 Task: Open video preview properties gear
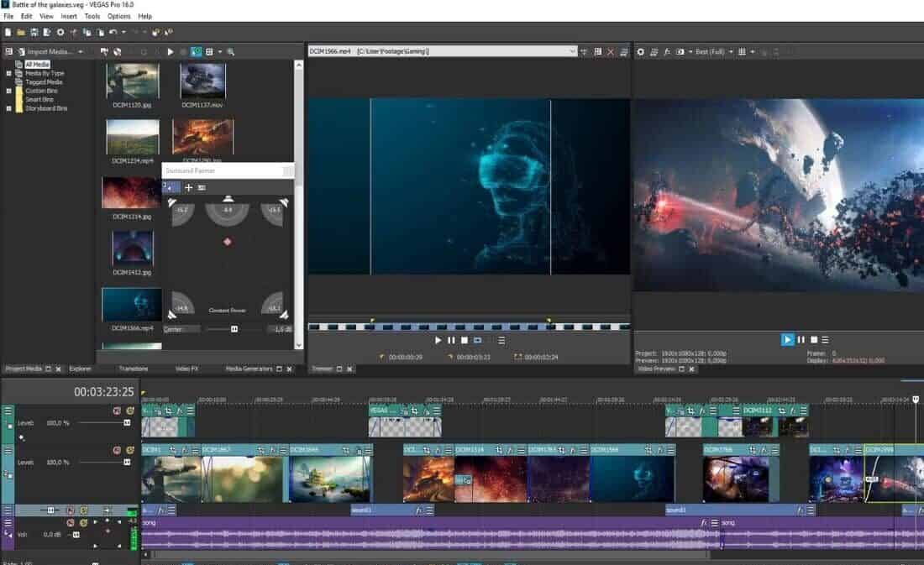(x=641, y=52)
